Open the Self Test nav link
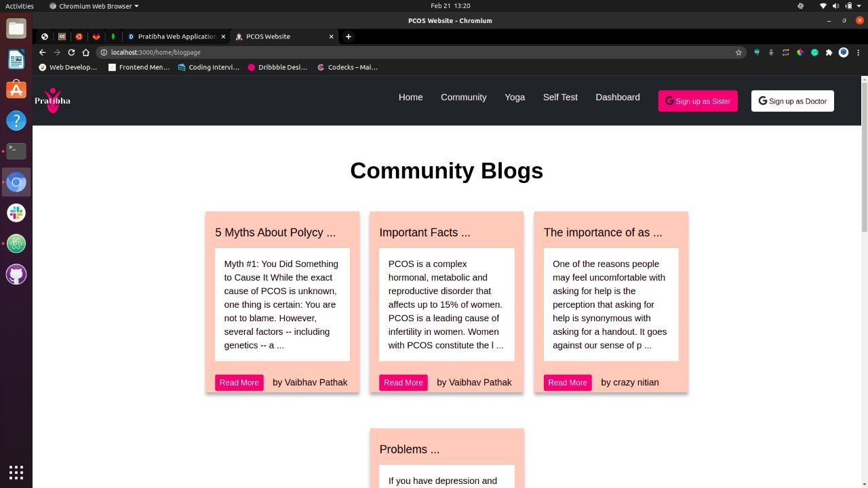 [x=560, y=97]
